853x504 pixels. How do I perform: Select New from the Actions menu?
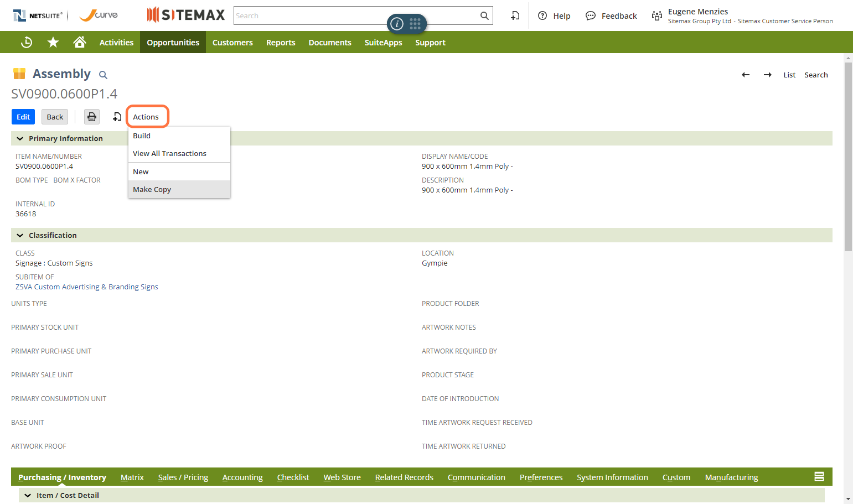(179, 172)
